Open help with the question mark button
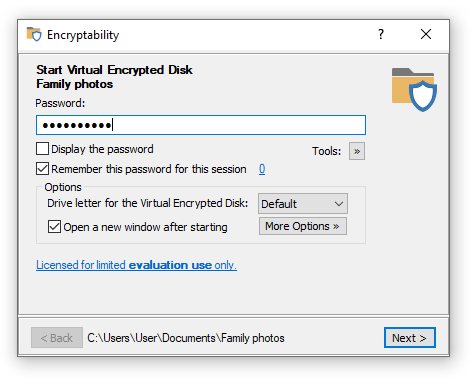Screen dimensions: 473x381 [381, 34]
